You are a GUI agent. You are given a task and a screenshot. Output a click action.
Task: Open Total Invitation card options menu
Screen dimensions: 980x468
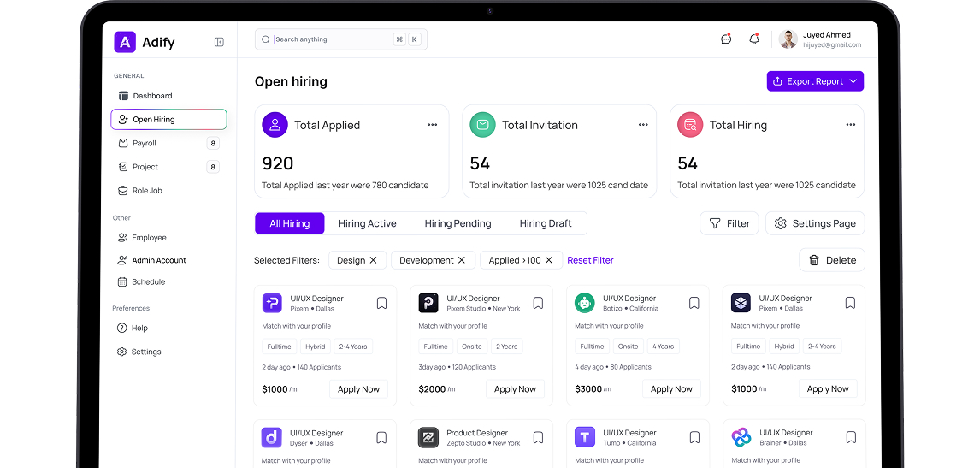tap(643, 125)
